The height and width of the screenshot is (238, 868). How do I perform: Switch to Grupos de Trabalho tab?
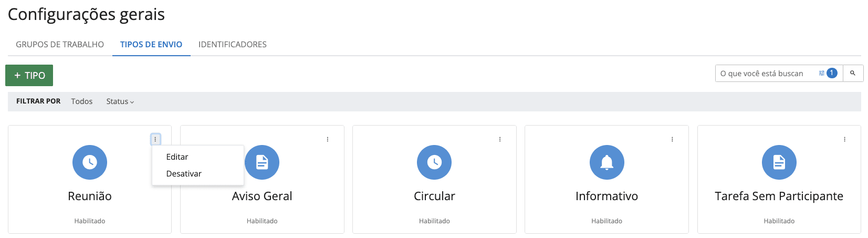coord(60,45)
